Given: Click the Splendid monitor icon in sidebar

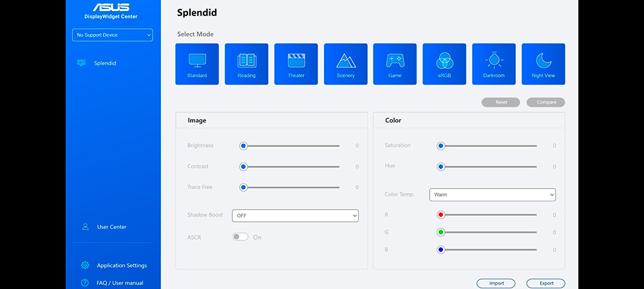Looking at the screenshot, I should [81, 63].
